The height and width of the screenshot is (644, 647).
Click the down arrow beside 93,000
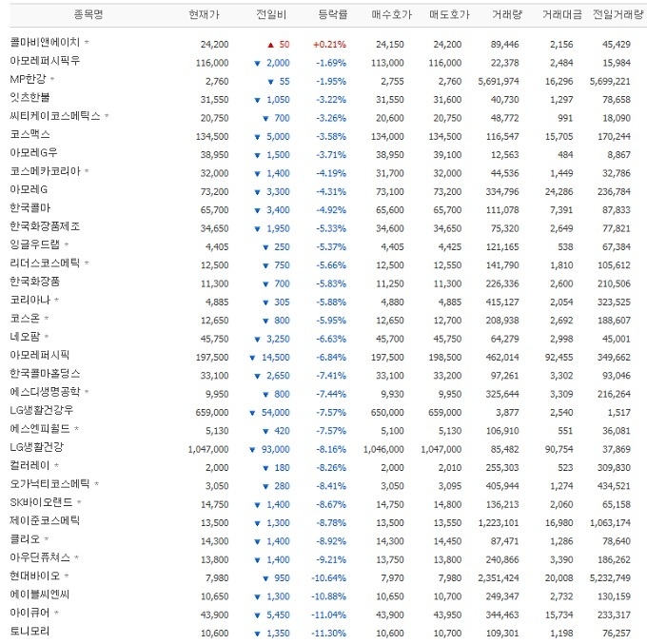[x=252, y=450]
